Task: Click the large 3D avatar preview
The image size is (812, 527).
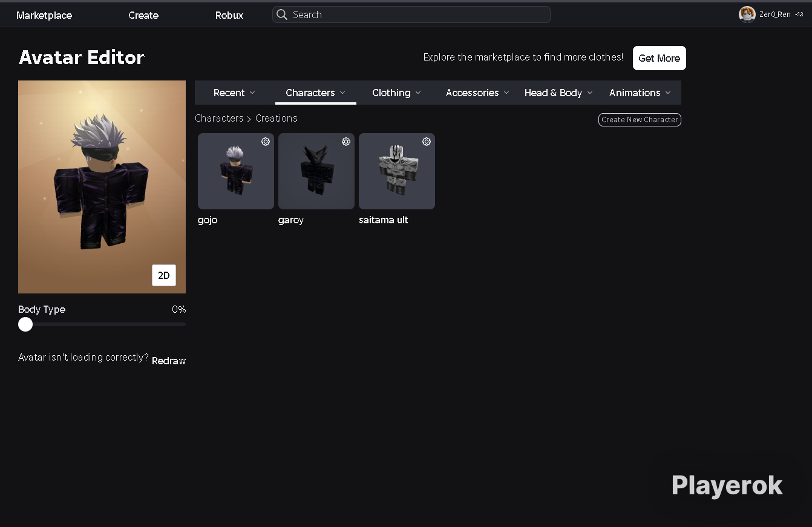Action: (102, 187)
